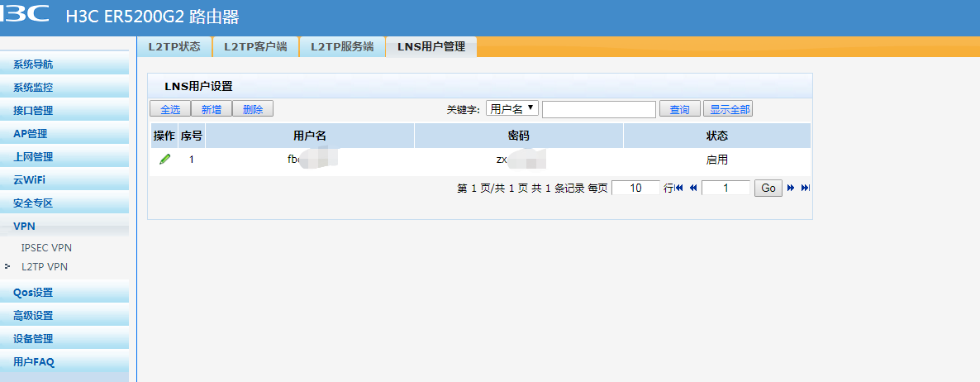Go to first page arrow icon
The image size is (980, 382).
tap(679, 188)
